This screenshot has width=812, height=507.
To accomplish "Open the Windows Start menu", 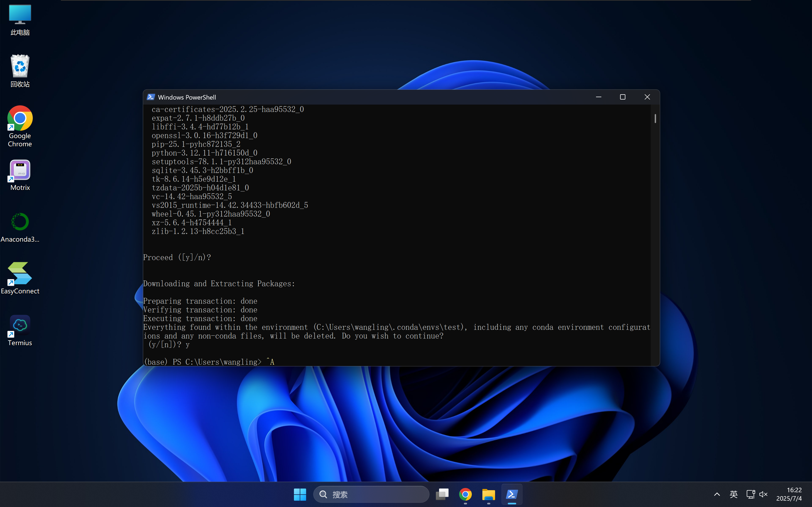I will 300,494.
